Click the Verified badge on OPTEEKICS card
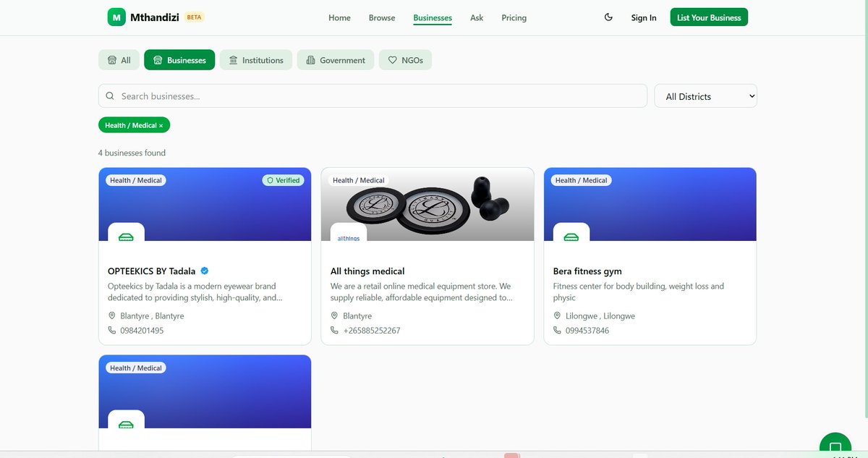 [283, 180]
